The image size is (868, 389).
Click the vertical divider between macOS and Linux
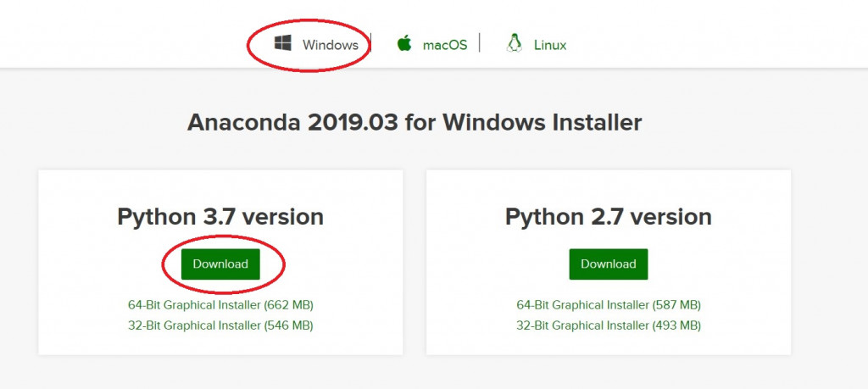[480, 42]
